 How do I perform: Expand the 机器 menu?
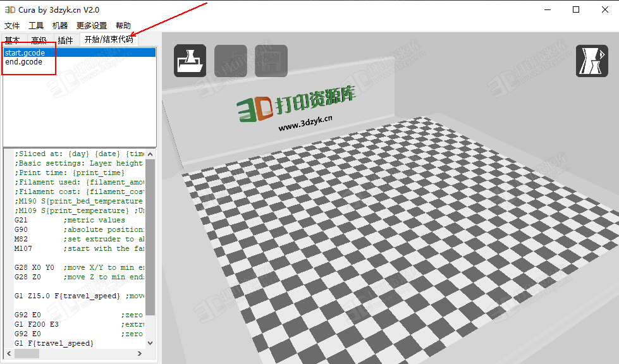60,26
